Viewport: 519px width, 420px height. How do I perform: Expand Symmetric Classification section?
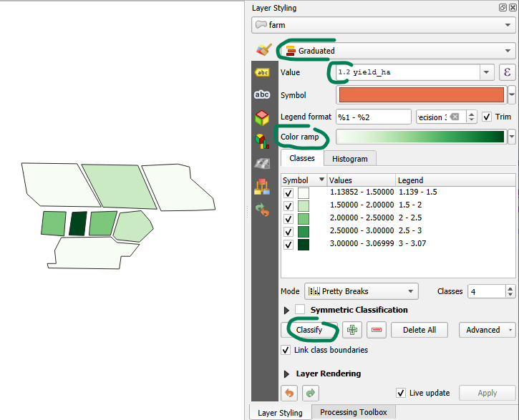click(x=286, y=311)
